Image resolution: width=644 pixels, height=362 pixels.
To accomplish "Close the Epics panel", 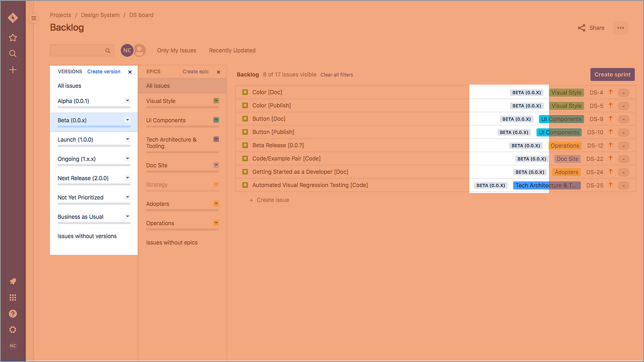I will pos(218,72).
